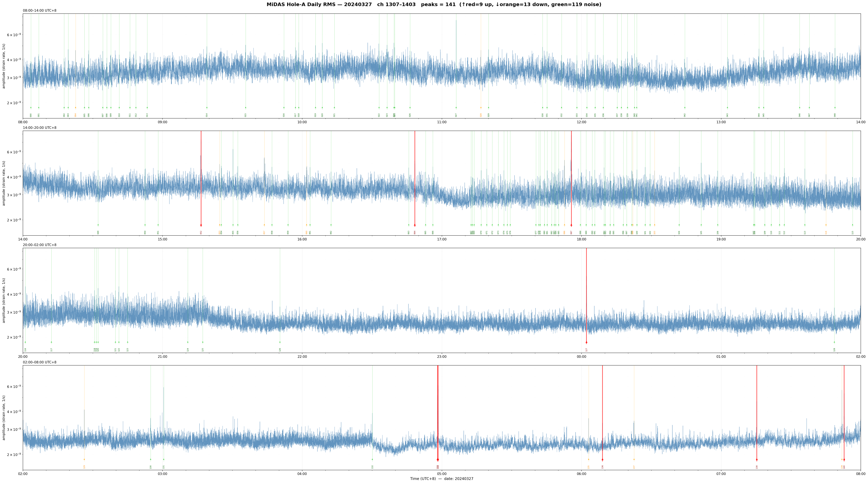
Task: Pick the "12:00" x-axis tick label
Action: (x=582, y=122)
